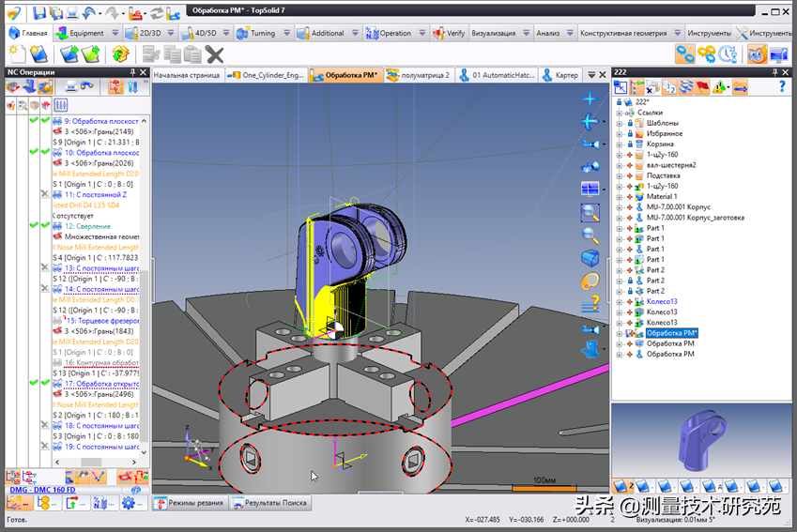
Task: Click the orange double arrows icon in 222 toolbar
Action: coord(740,87)
